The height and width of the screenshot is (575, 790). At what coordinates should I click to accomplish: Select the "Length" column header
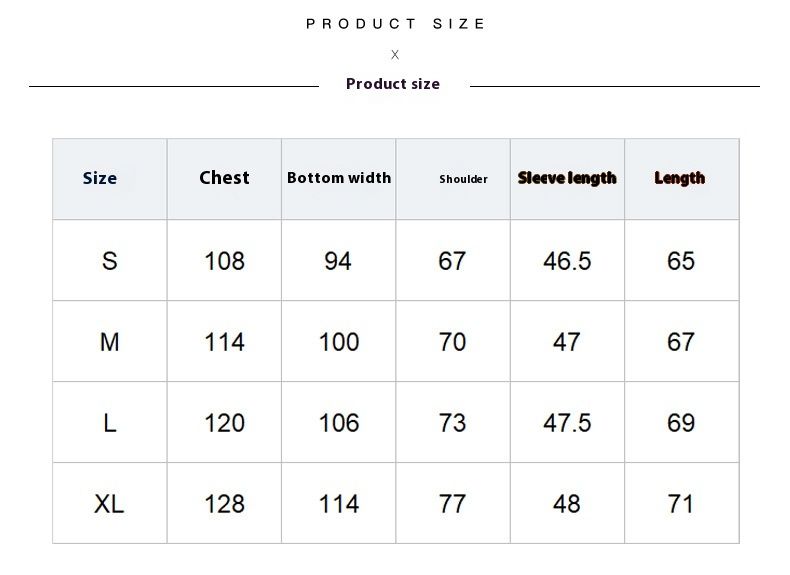pos(680,178)
